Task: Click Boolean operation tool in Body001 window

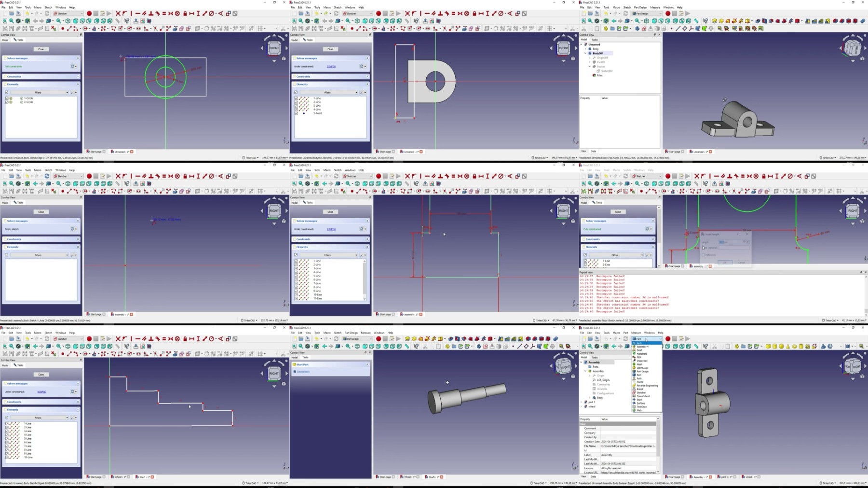Action: click(x=862, y=21)
